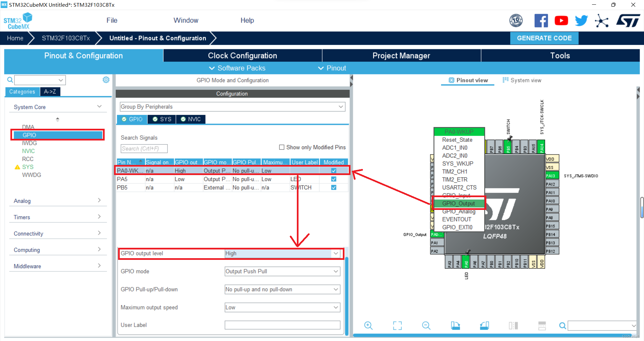This screenshot has width=644, height=341.
Task: Select PA13 pin on the chip
Action: pyautogui.click(x=552, y=176)
